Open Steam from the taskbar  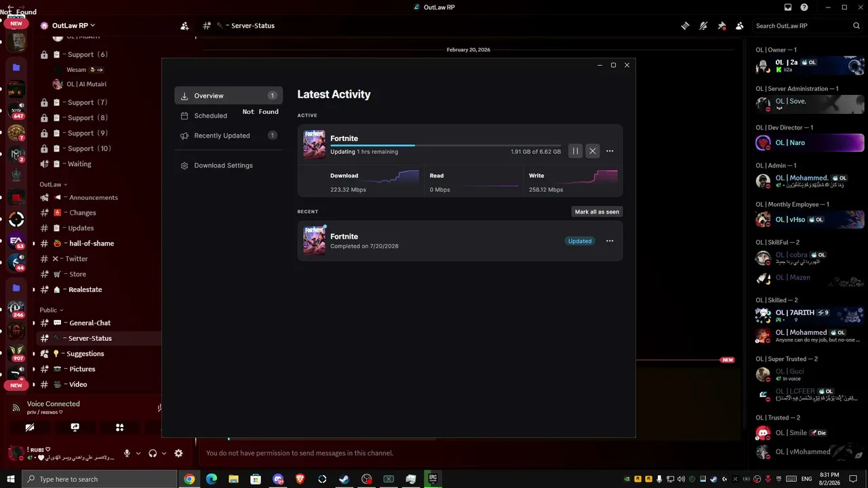[344, 479]
